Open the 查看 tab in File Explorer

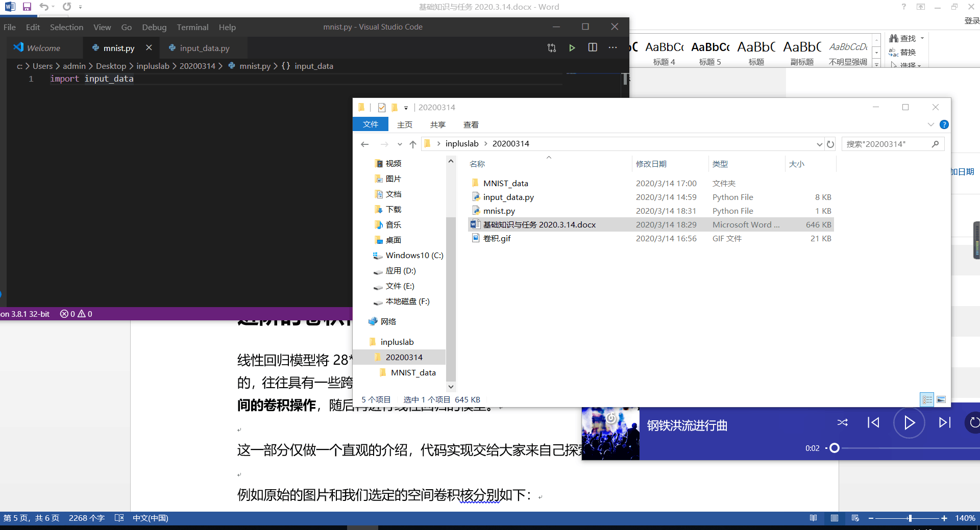[471, 124]
